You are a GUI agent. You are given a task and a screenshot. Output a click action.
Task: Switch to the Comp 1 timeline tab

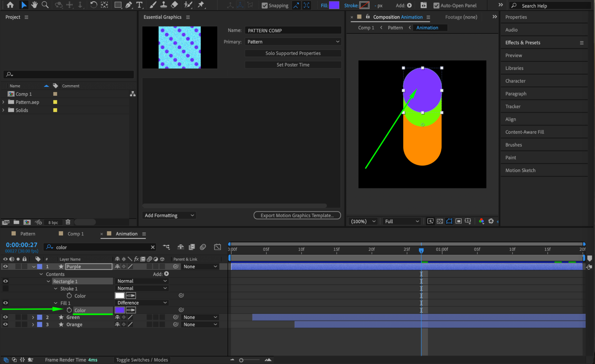tap(75, 234)
